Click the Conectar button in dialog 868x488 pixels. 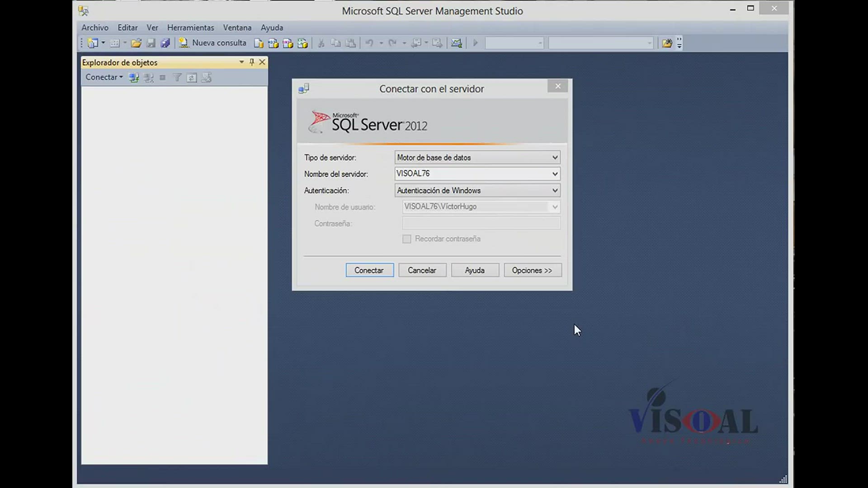369,270
